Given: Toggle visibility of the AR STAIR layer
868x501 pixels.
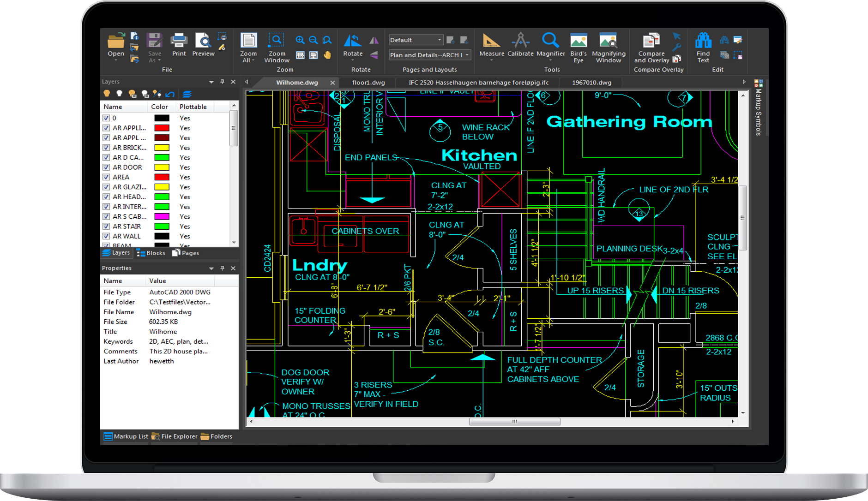Looking at the screenshot, I should pyautogui.click(x=106, y=226).
